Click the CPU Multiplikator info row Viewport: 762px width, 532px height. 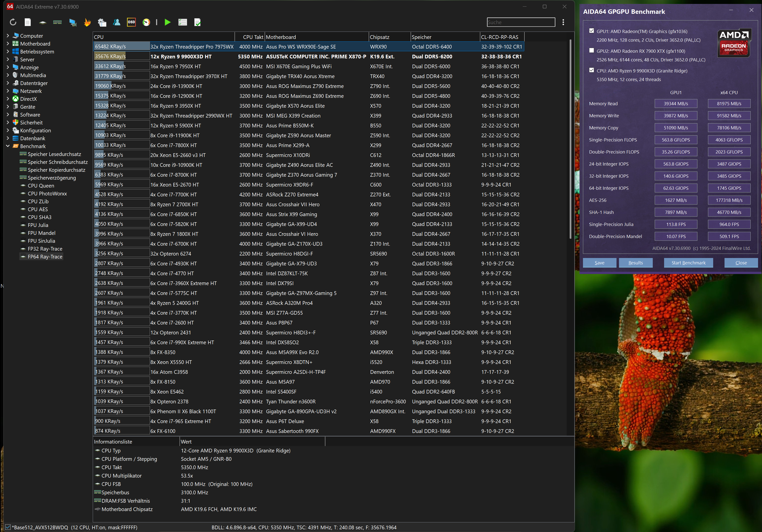coord(209,476)
